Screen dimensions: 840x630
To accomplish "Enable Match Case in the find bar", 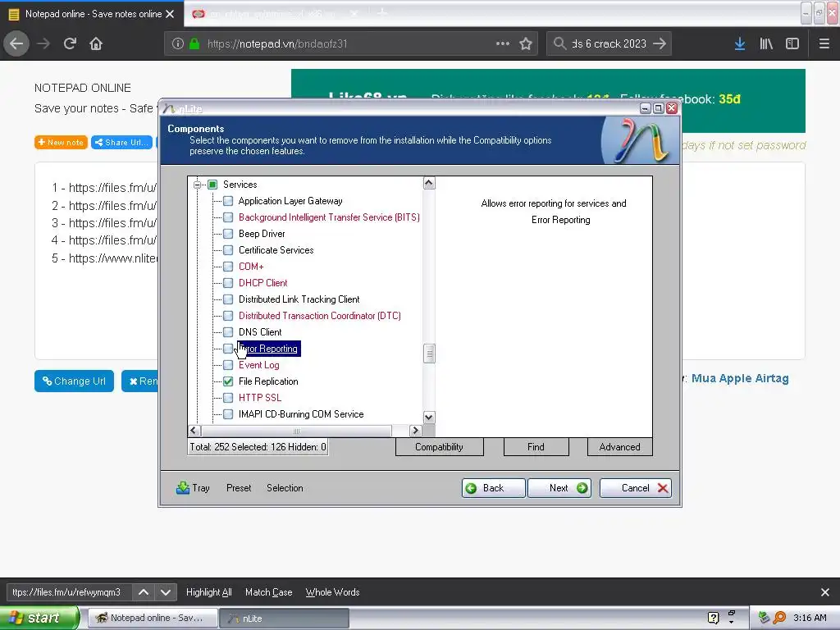I will 269,592.
